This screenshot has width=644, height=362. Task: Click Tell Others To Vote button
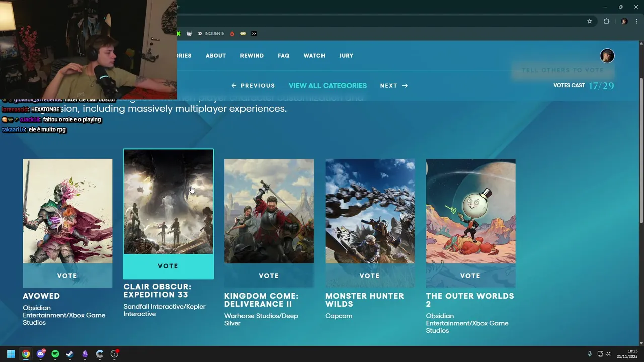(x=562, y=70)
